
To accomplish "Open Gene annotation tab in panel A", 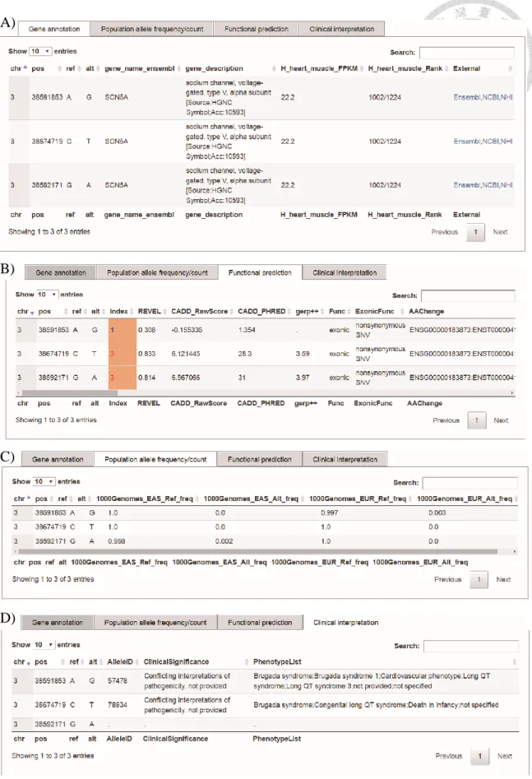I will coord(54,29).
